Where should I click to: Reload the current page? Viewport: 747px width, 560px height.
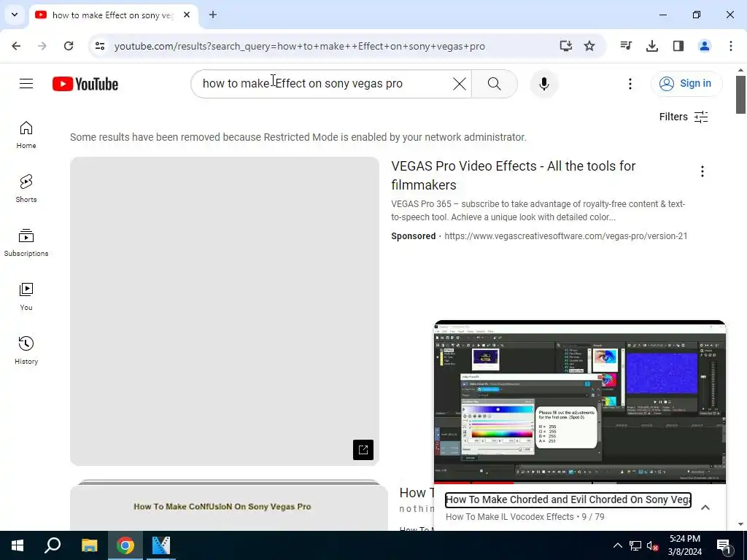coord(69,46)
